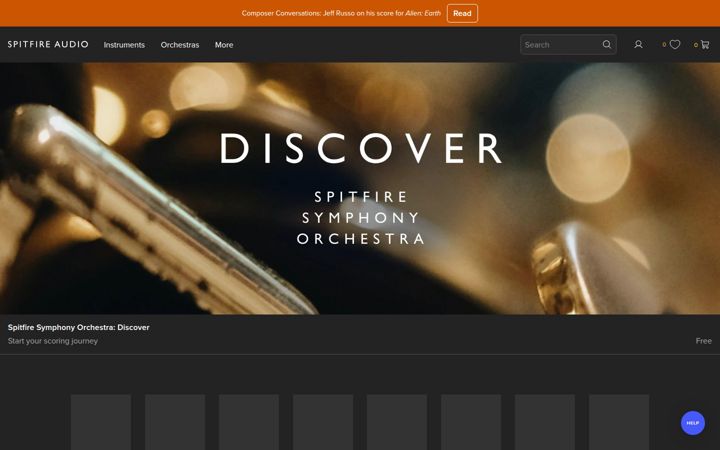Click the blue Help chat bubble

[692, 423]
